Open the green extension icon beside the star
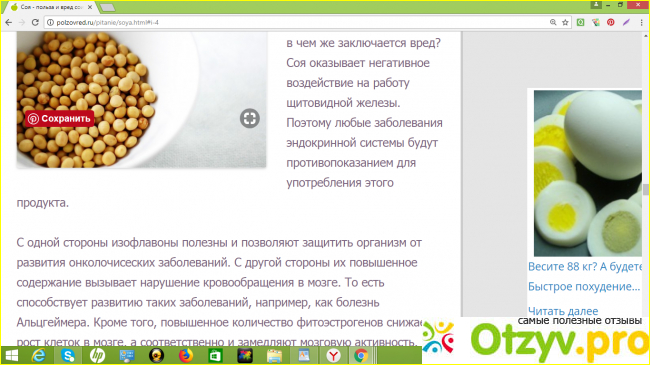This screenshot has width=650, height=365. coord(580,22)
